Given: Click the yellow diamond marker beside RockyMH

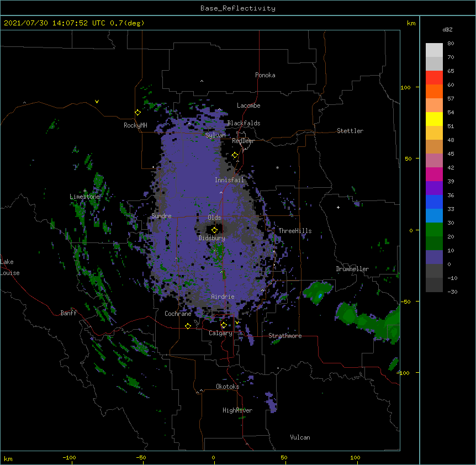Looking at the screenshot, I should pos(137,113).
